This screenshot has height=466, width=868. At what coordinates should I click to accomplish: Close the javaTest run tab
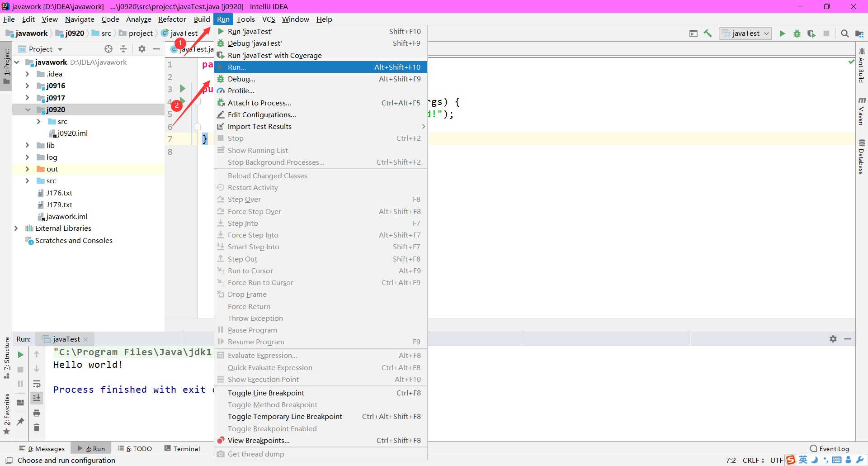point(86,339)
